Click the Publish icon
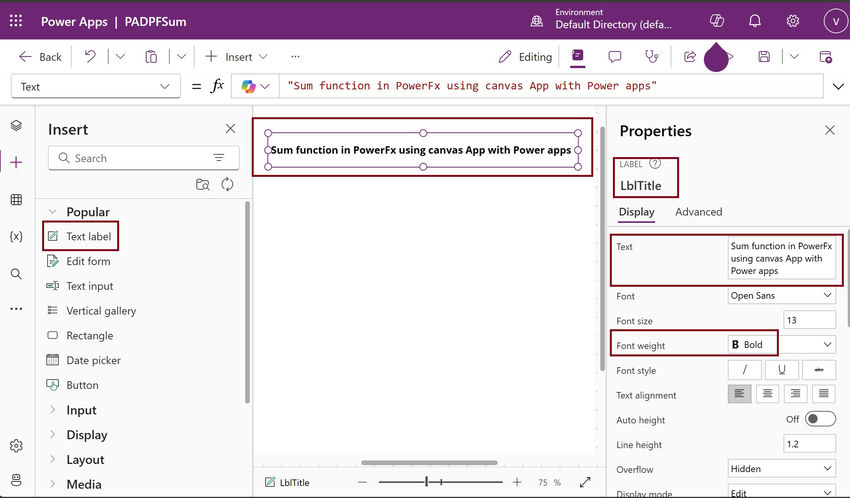This screenshot has width=850, height=498. click(x=826, y=56)
